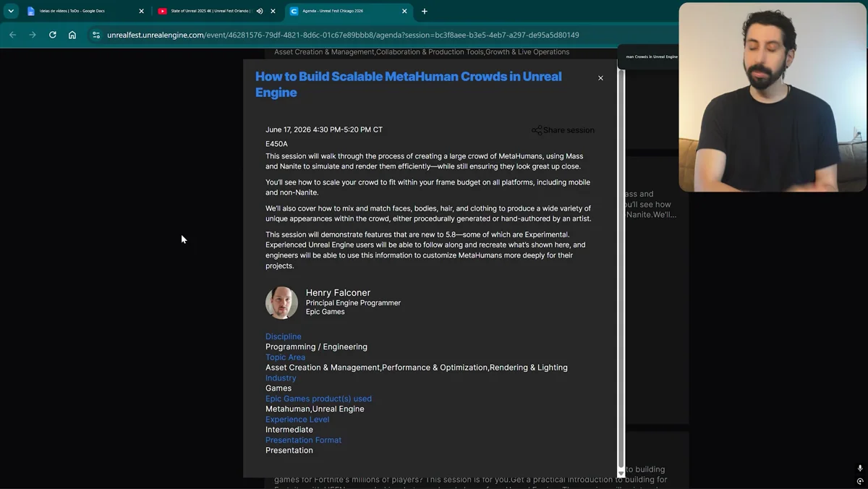This screenshot has height=489, width=868.
Task: Click Henry Falconer's profile photo
Action: coord(281,303)
